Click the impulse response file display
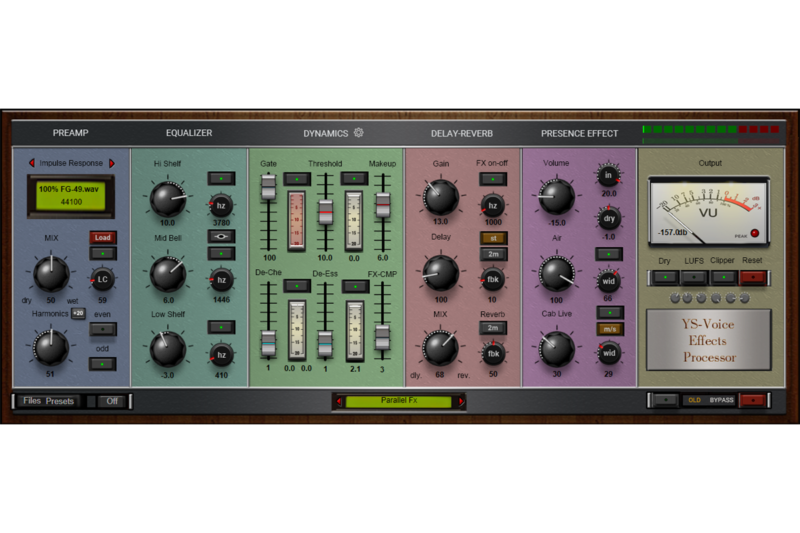Image resolution: width=800 pixels, height=533 pixels. tap(70, 195)
